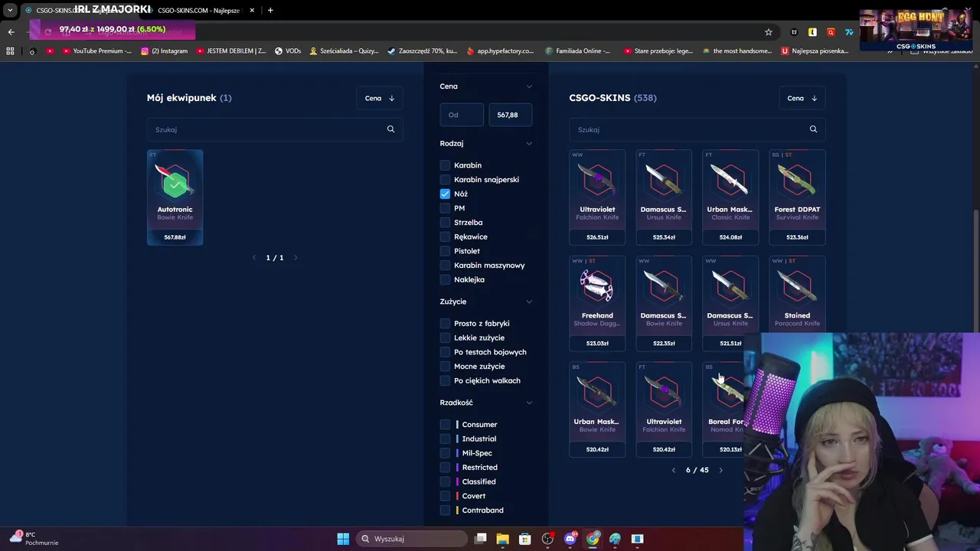Viewport: 980px width, 551px height.
Task: Check Po testach bojowych wear option
Action: click(445, 352)
